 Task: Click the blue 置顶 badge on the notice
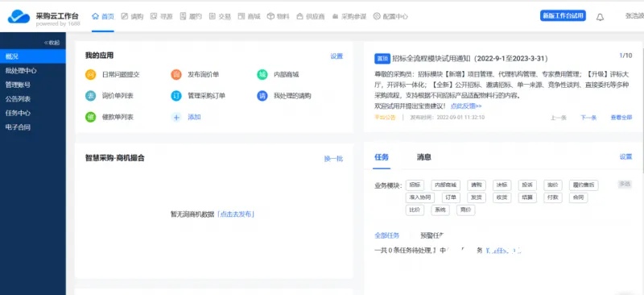point(382,59)
